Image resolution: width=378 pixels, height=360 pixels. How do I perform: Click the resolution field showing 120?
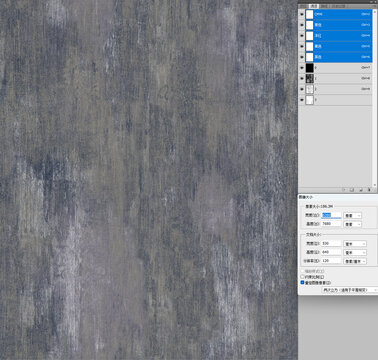tap(331, 261)
